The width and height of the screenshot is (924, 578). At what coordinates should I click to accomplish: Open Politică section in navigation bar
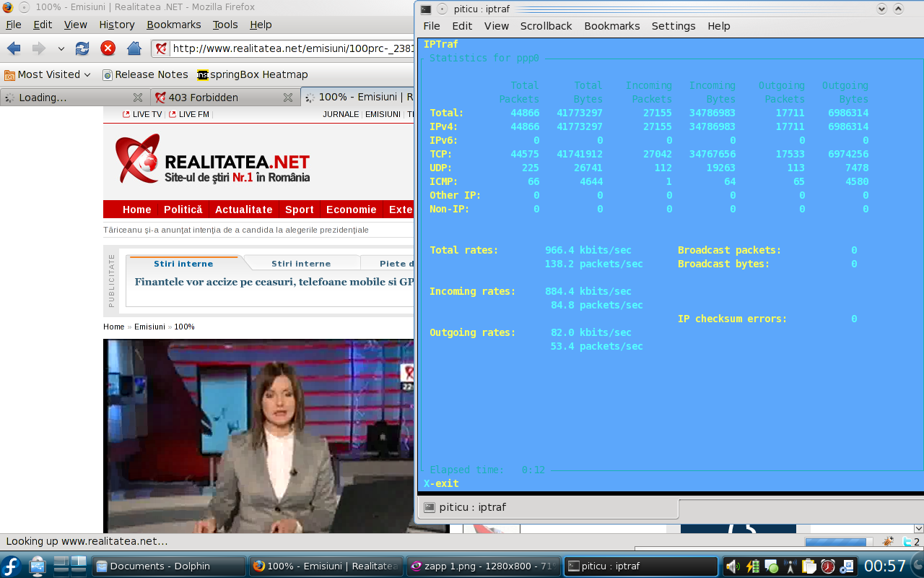pyautogui.click(x=183, y=210)
